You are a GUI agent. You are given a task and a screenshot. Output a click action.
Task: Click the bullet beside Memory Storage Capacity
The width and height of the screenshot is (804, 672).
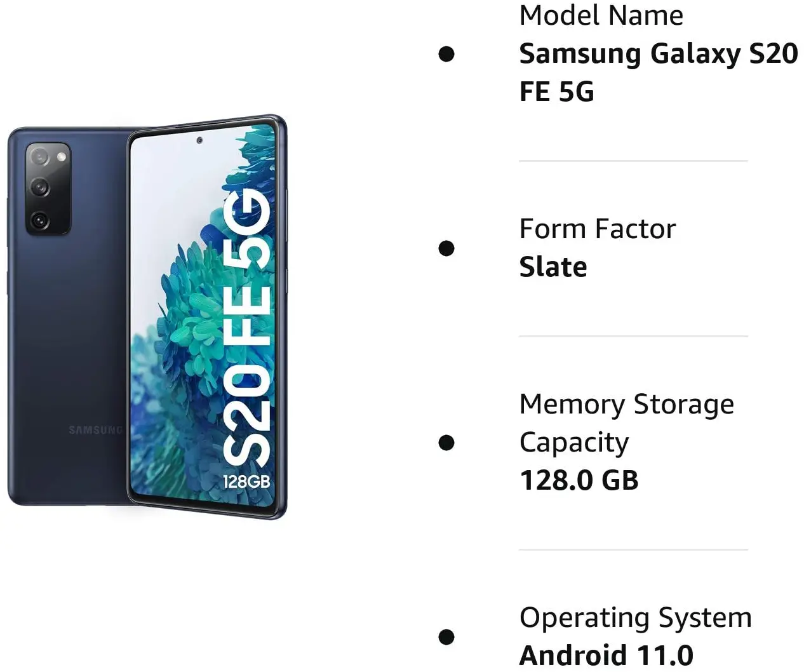click(446, 442)
